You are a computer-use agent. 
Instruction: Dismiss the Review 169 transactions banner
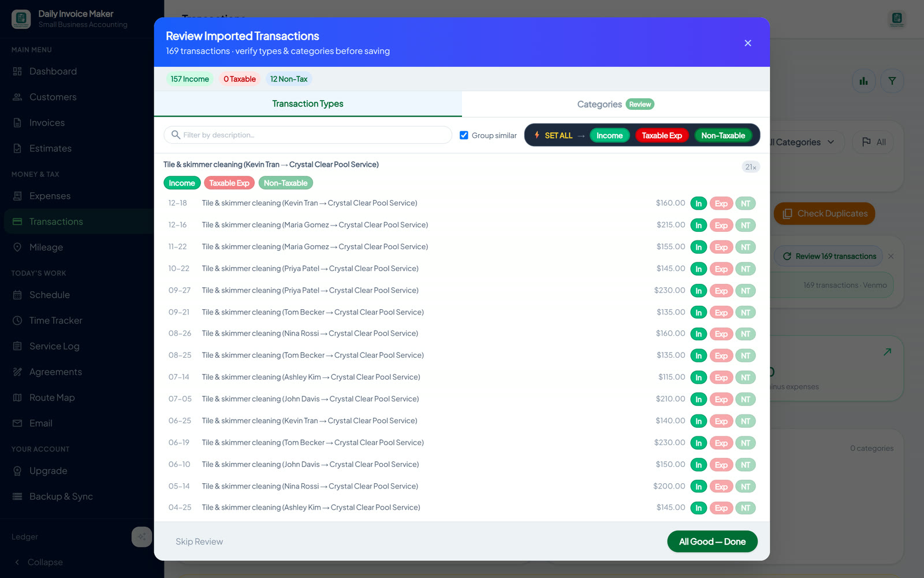click(891, 256)
